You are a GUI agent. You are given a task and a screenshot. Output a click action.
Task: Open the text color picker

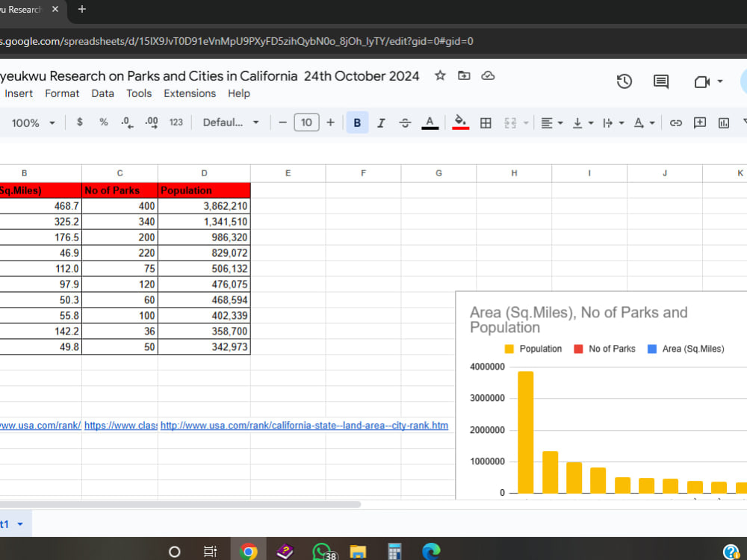tap(430, 123)
